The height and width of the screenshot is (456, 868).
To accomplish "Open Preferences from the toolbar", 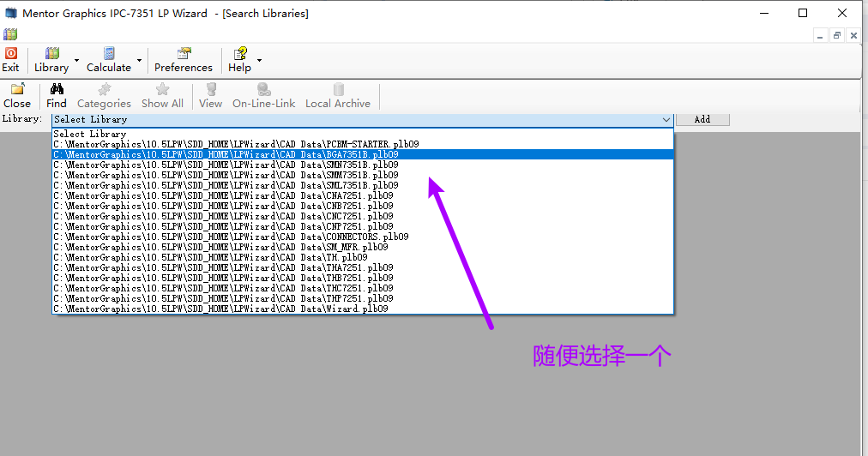I will [184, 60].
